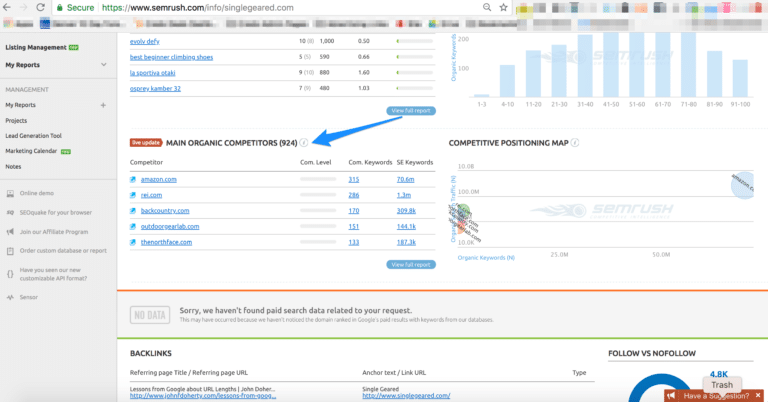
Task: Click the Trash tooltip button
Action: 722,385
